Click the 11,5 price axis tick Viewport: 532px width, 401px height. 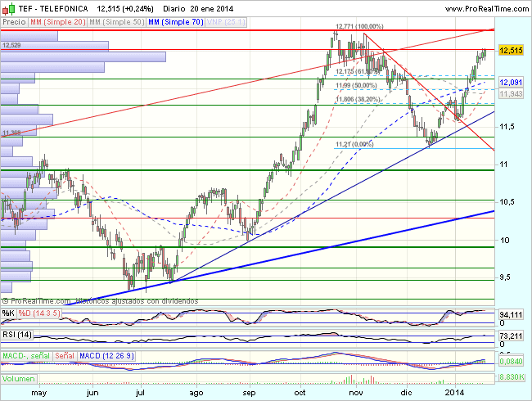click(507, 127)
